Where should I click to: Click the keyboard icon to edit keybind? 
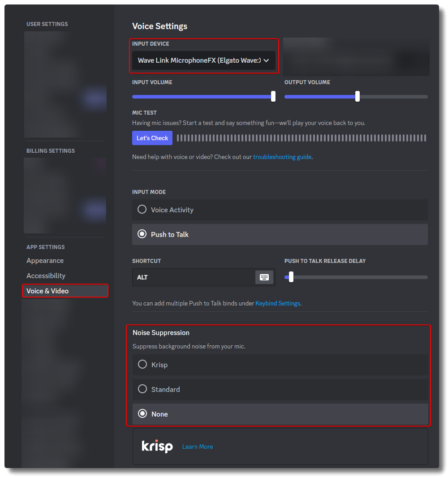(264, 277)
